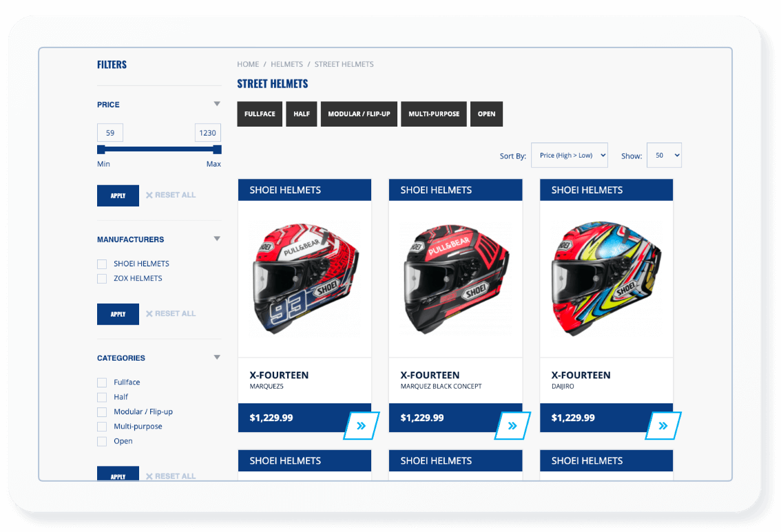Viewport: 781px width, 532px height.
Task: Click the Marquez5 card SHOEI HELMETS header
Action: pos(305,190)
